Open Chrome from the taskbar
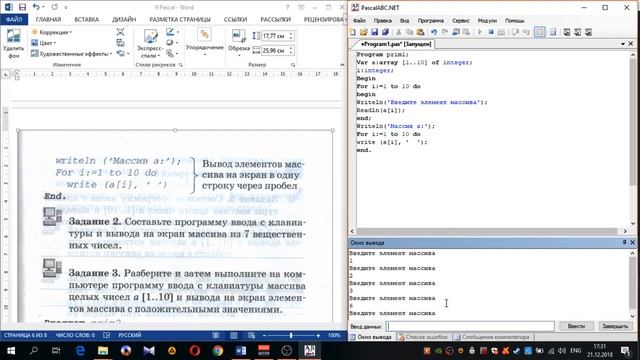640x360 pixels. (218, 351)
